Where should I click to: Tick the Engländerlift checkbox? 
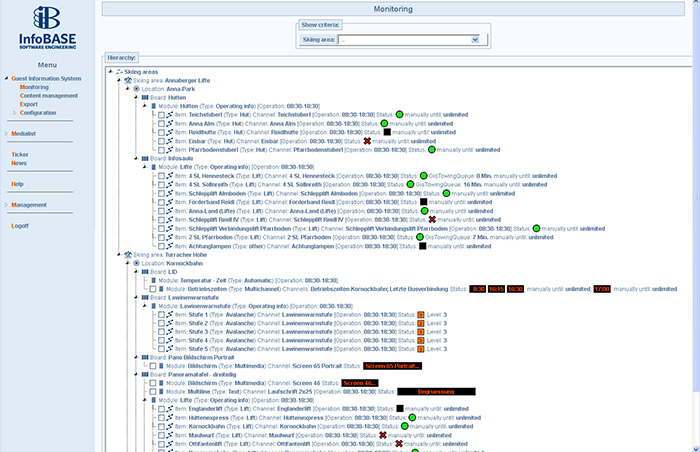161,409
